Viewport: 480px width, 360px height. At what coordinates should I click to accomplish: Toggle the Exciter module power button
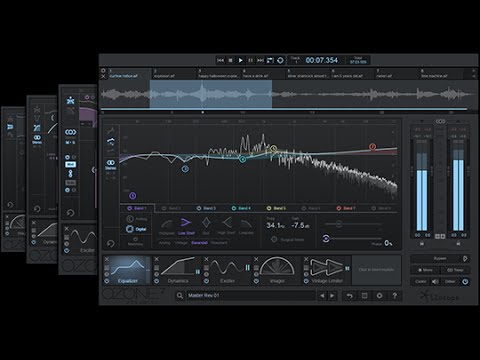tap(206, 281)
